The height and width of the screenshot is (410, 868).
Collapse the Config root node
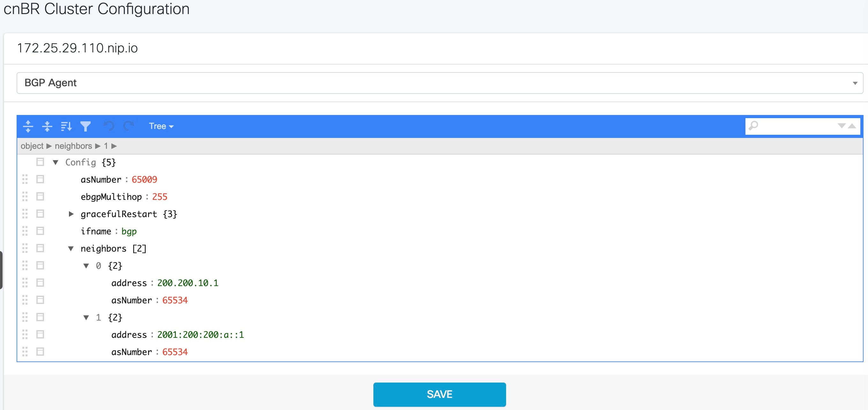point(56,163)
